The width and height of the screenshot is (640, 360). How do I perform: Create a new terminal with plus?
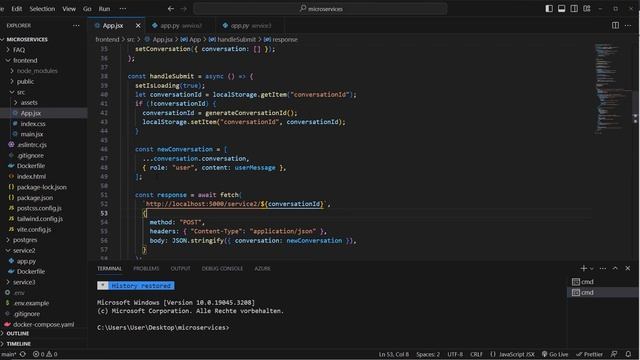tap(583, 268)
